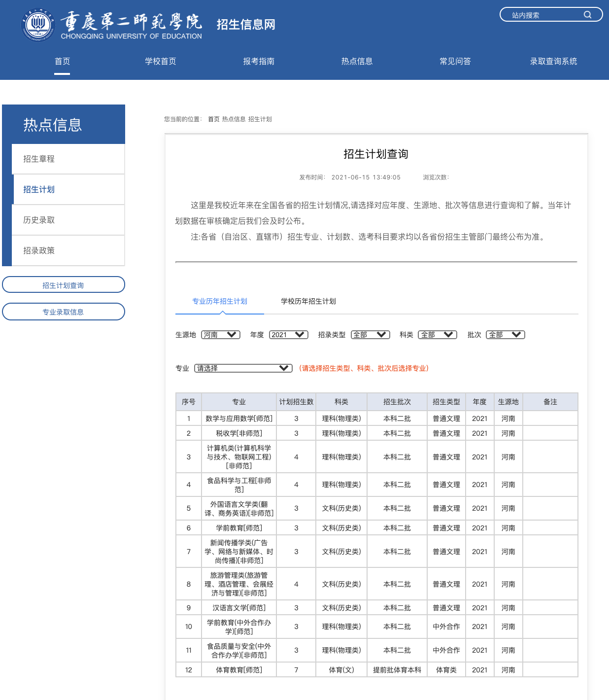
Task: Switch to 学校历年招生计划 tab
Action: 308,301
